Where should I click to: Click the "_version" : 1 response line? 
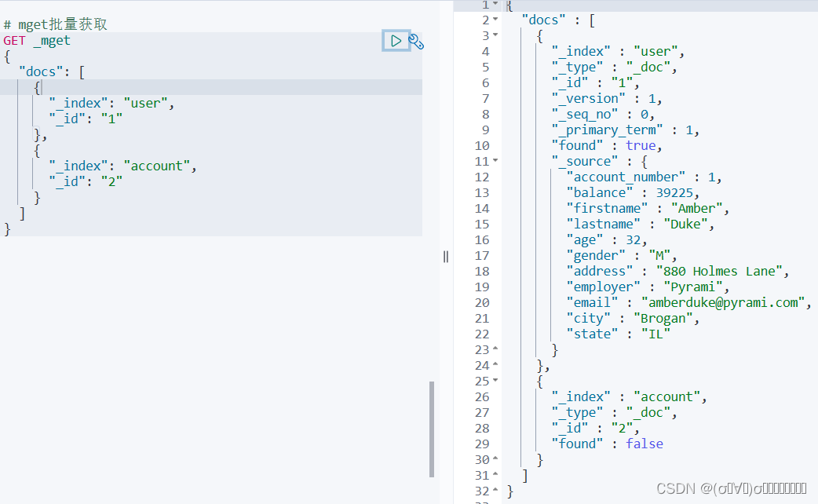(x=607, y=98)
